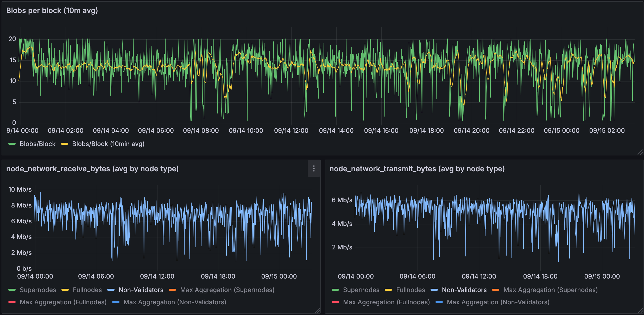Image resolution: width=644 pixels, height=315 pixels.
Task: Click the red Max Aggregation (Fullnodes) marker
Action: point(12,302)
